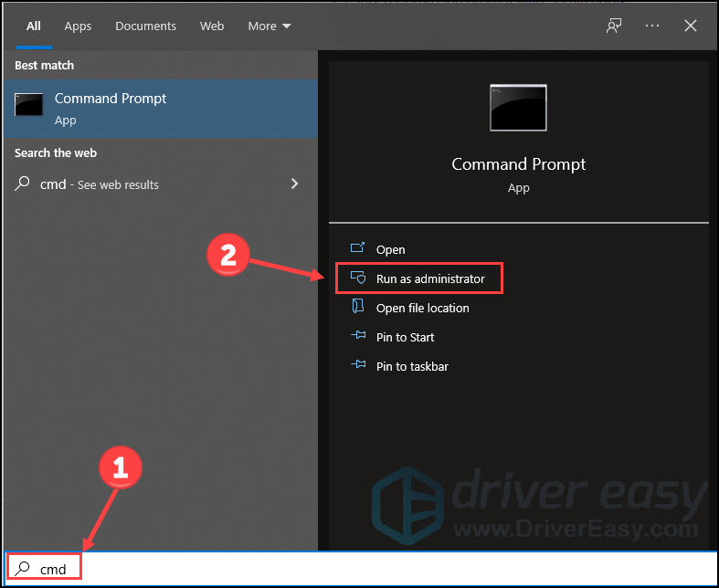Expand web results using the right chevron
The image size is (719, 588).
pyautogui.click(x=294, y=184)
